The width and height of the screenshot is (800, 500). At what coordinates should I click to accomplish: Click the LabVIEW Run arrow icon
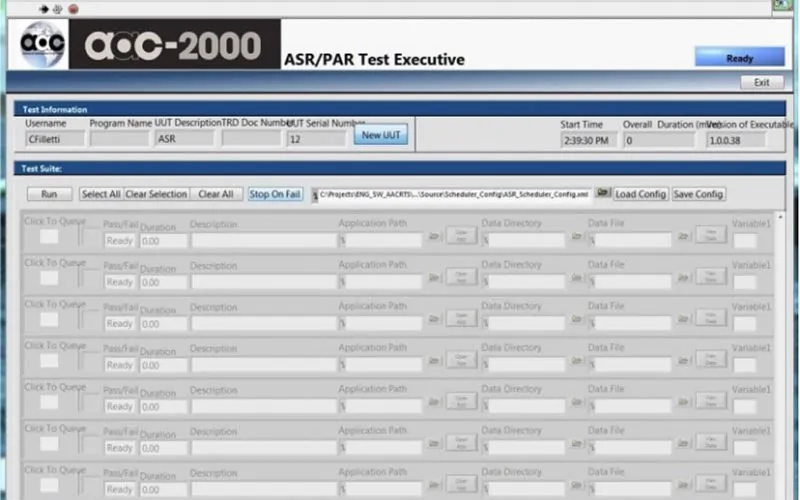click(x=44, y=9)
